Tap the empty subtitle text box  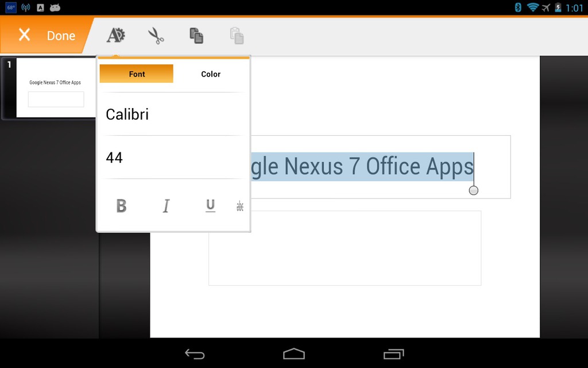[x=345, y=248]
